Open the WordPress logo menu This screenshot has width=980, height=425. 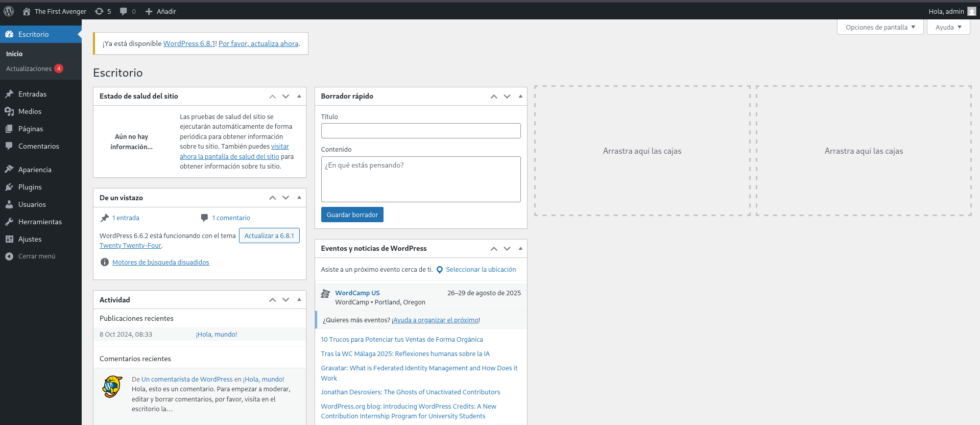click(x=9, y=11)
